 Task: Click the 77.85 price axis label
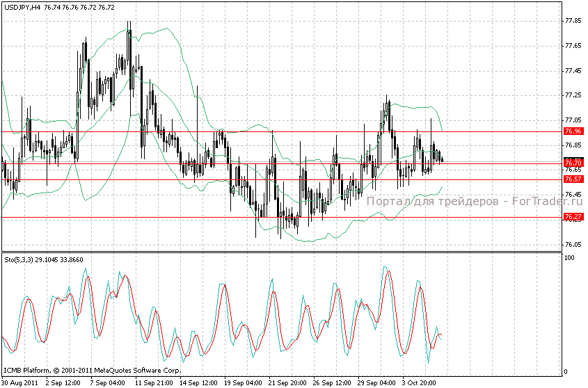[573, 21]
